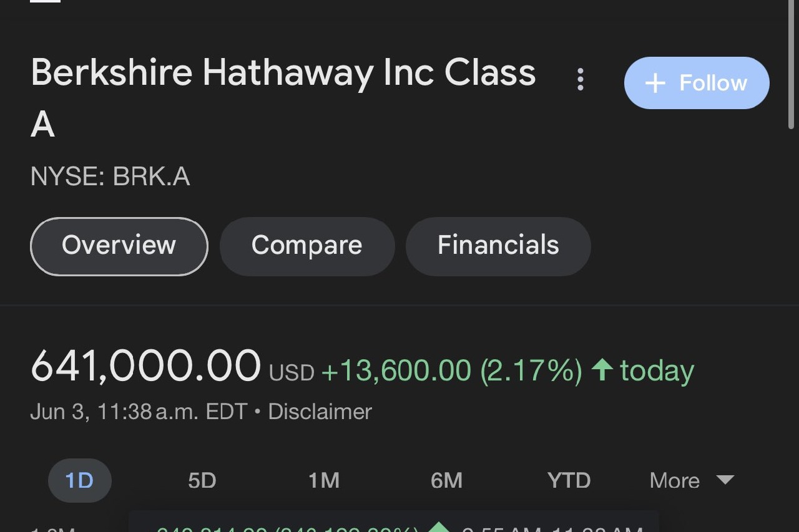Click the 641,000.00 stock price
Image resolution: width=799 pixels, height=532 pixels.
[145, 365]
